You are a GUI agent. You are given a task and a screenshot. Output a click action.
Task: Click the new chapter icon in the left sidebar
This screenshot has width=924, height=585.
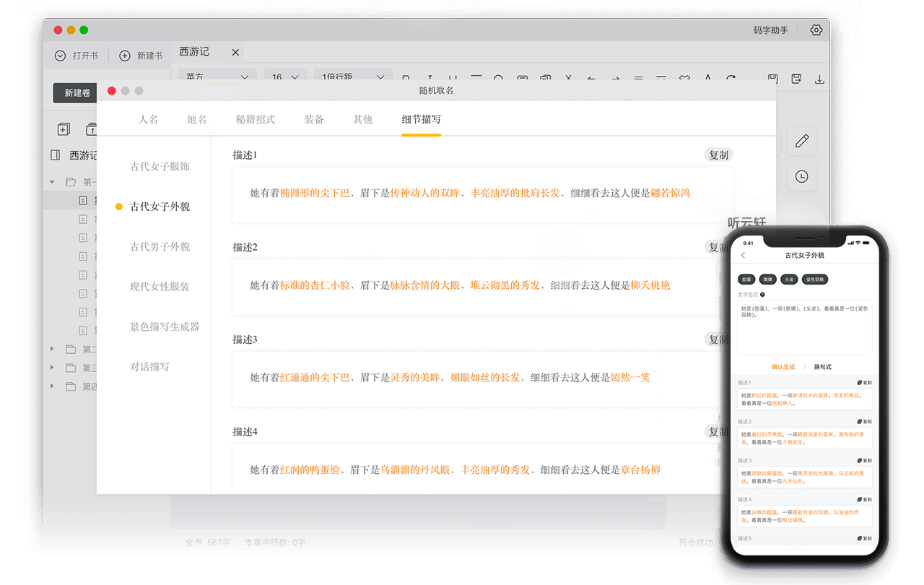tap(63, 129)
